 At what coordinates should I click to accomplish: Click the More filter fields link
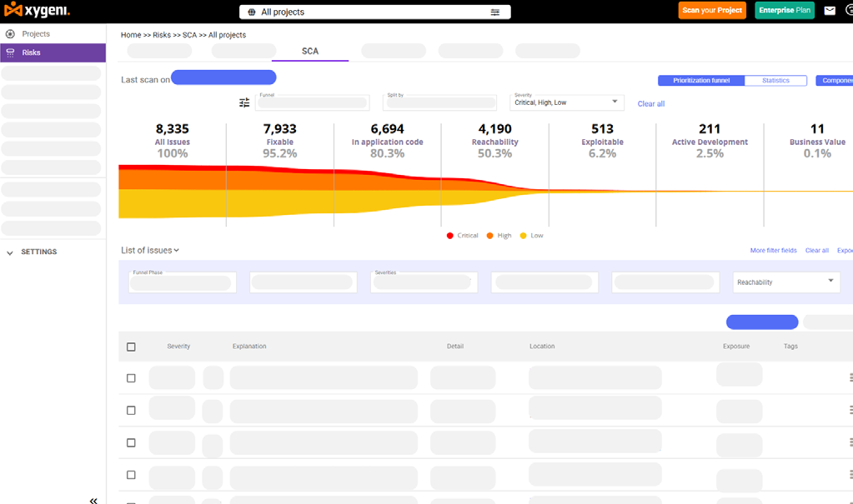pyautogui.click(x=773, y=251)
